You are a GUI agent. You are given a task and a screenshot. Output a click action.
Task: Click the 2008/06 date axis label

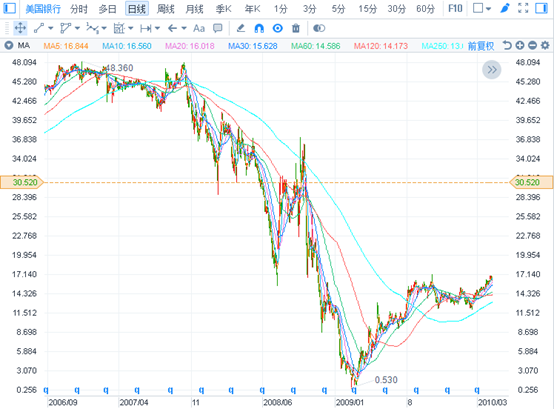click(278, 402)
